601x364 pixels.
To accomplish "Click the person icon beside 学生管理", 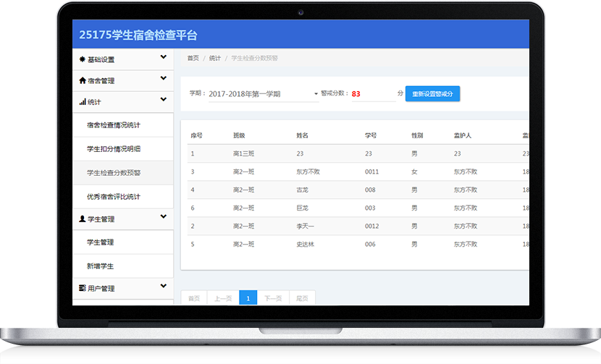I will (82, 219).
